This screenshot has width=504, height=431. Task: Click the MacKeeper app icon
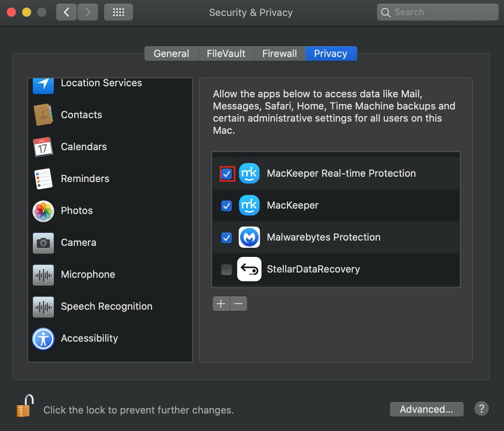[x=249, y=205]
